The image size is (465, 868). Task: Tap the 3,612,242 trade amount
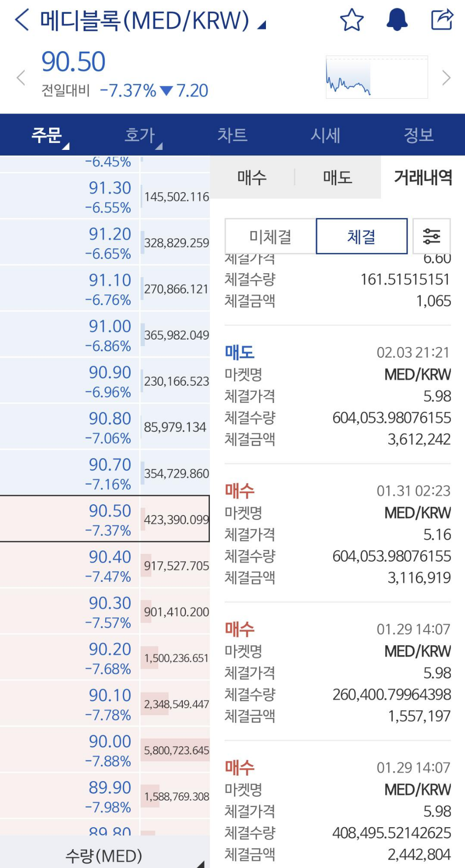click(x=419, y=439)
